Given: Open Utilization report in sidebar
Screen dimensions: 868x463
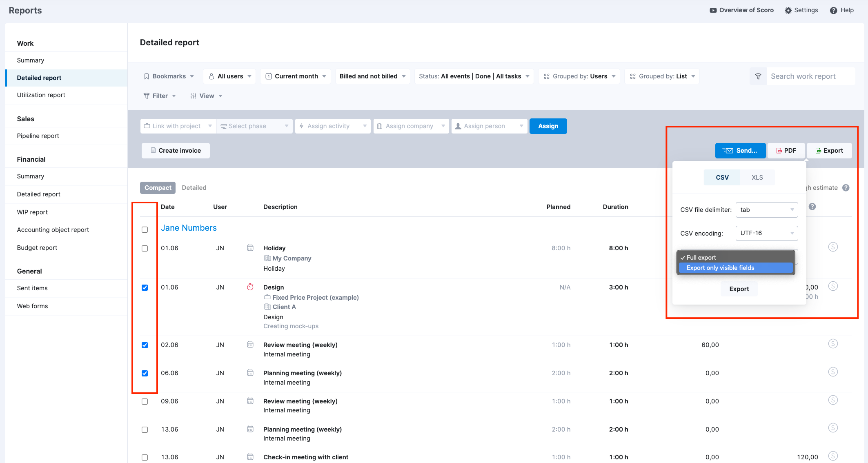Looking at the screenshot, I should 67,95.
